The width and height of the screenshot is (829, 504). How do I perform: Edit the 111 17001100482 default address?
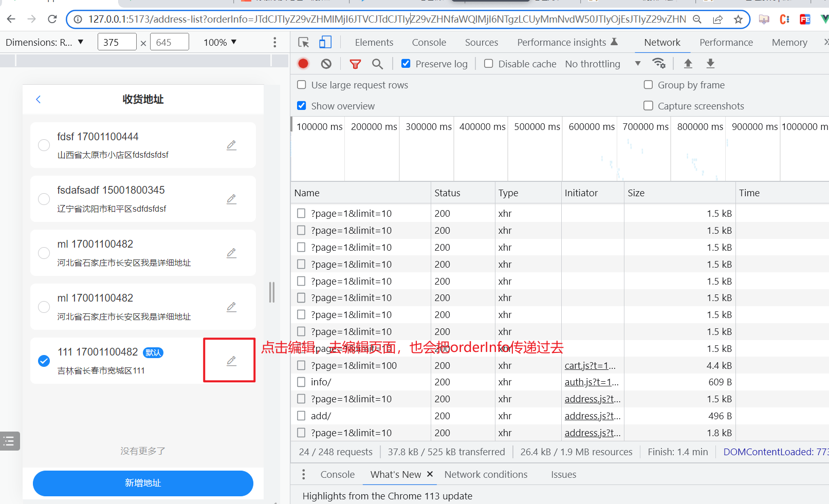point(232,361)
